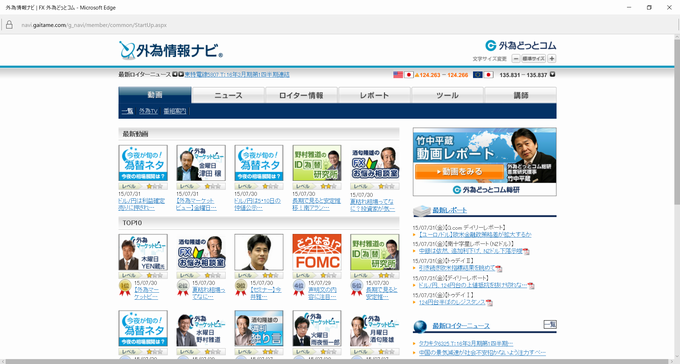Click the 4位 rank medal
Viewport: 680px width, 364px height.
coord(299,288)
